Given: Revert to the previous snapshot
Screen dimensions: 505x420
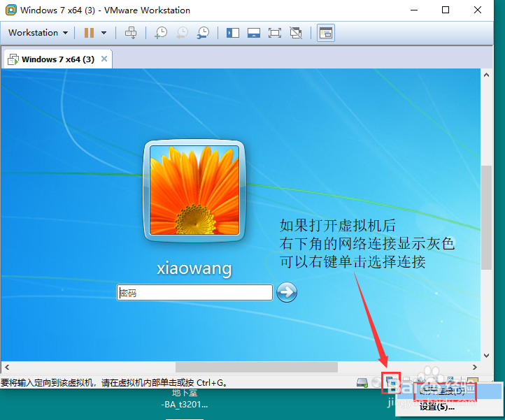Looking at the screenshot, I should coord(182,33).
